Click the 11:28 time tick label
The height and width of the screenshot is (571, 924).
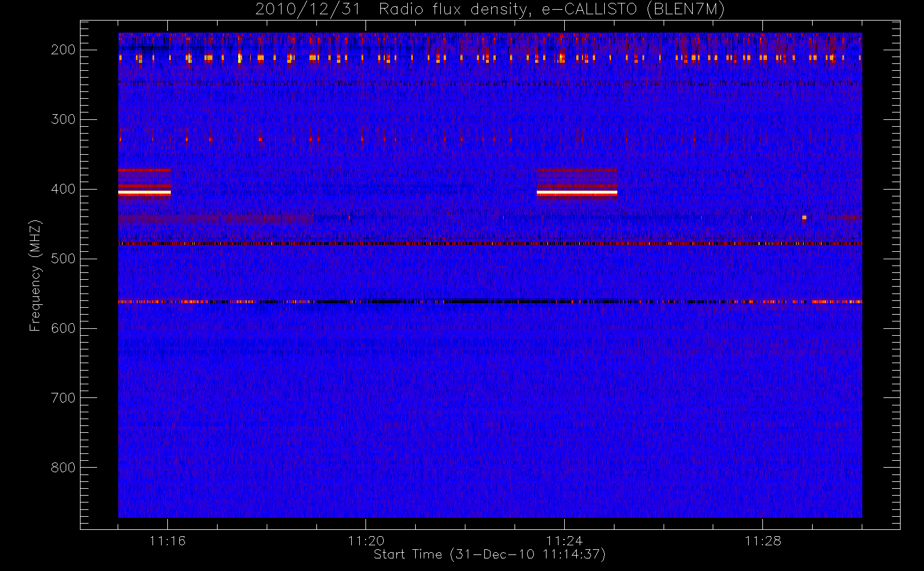click(762, 541)
